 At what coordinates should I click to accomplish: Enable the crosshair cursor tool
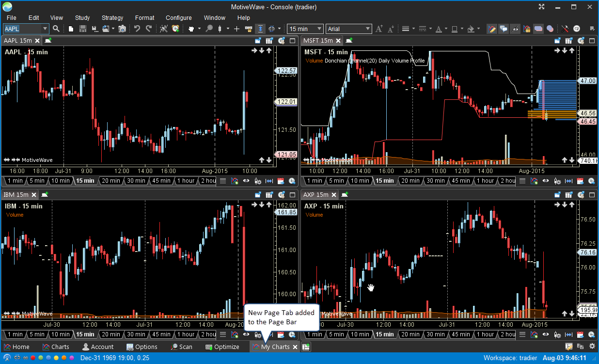[236, 29]
